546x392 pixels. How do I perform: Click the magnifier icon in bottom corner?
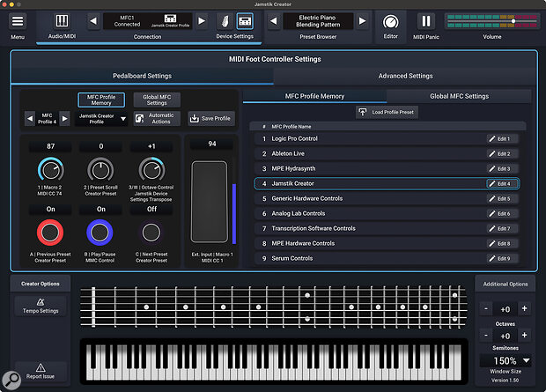point(11,381)
